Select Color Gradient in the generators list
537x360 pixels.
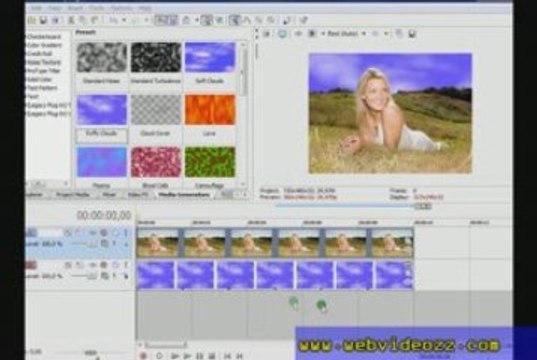tap(45, 45)
